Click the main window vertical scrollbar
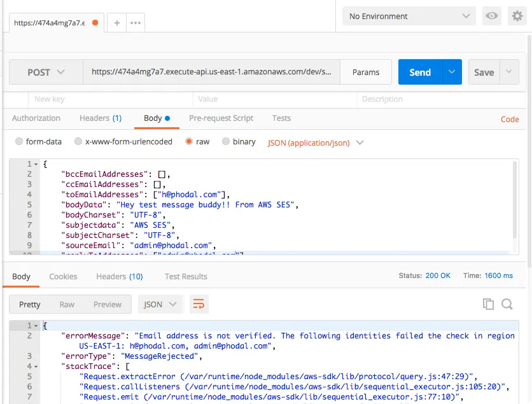Viewport: 532px width, 404px height. 529,151
